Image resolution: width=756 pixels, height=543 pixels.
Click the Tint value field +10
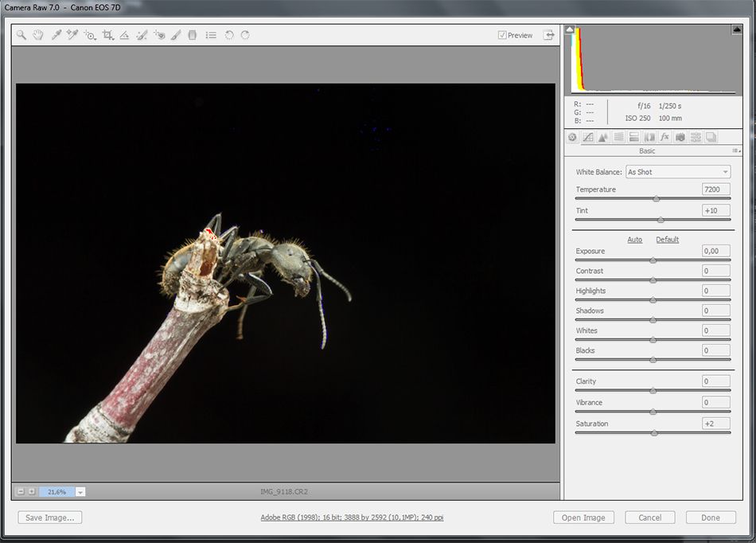click(x=716, y=210)
